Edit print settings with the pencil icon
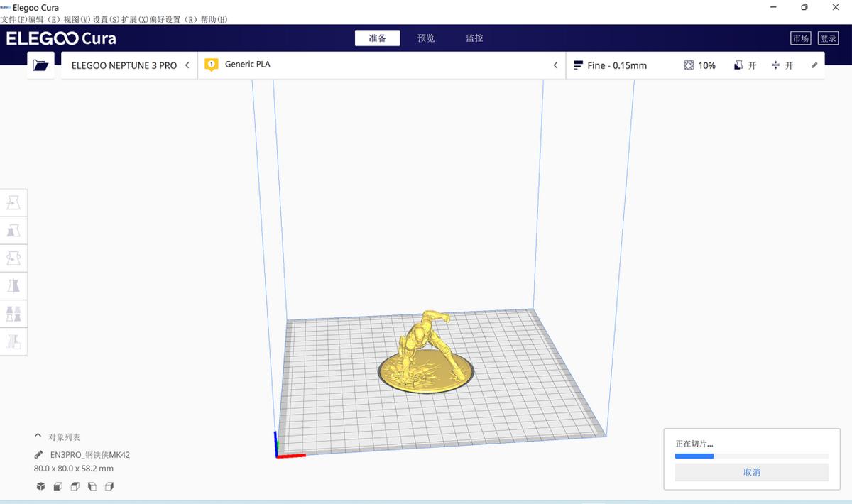The height and width of the screenshot is (504, 852). 814,65
